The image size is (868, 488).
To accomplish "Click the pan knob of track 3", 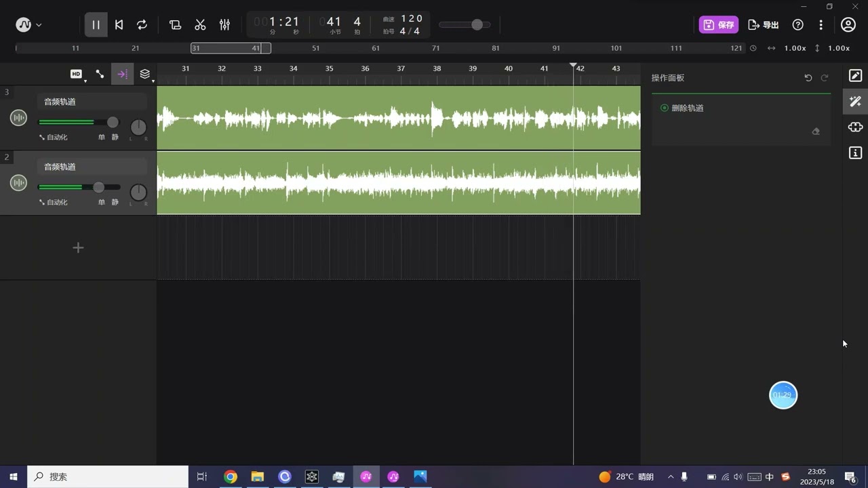I will pos(138,127).
